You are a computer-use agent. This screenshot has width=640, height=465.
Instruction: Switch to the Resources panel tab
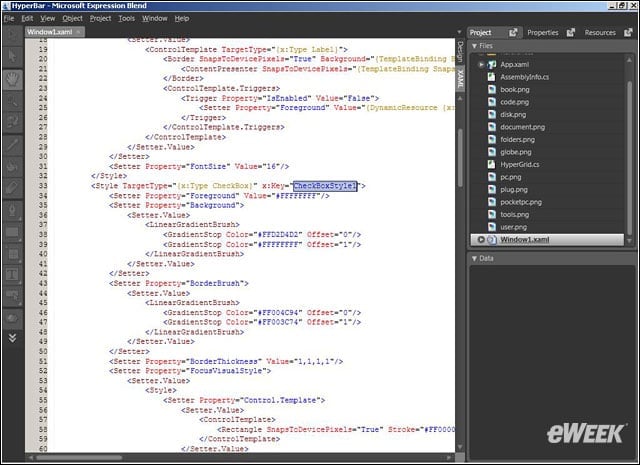pos(600,32)
